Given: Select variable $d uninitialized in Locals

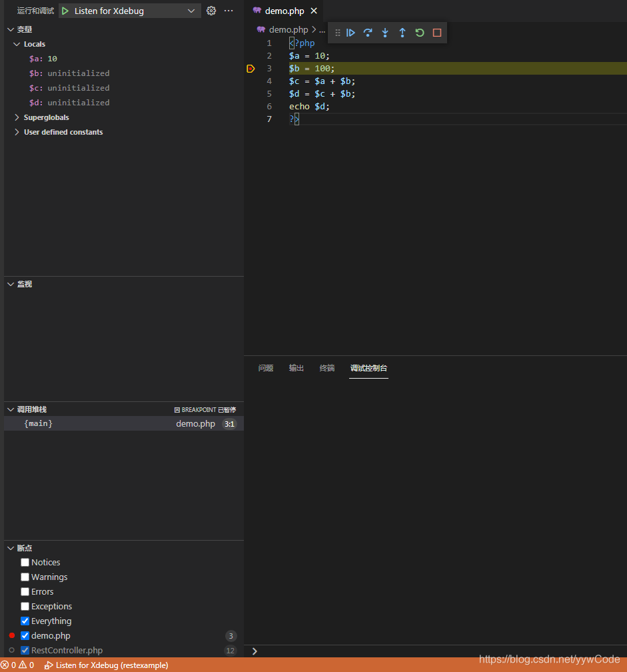Looking at the screenshot, I should coord(124,103).
